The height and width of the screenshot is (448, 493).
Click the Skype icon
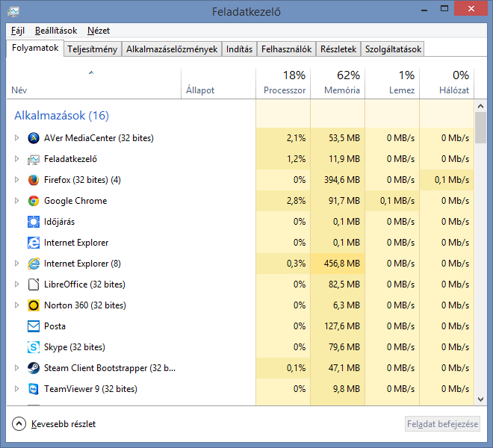(34, 347)
